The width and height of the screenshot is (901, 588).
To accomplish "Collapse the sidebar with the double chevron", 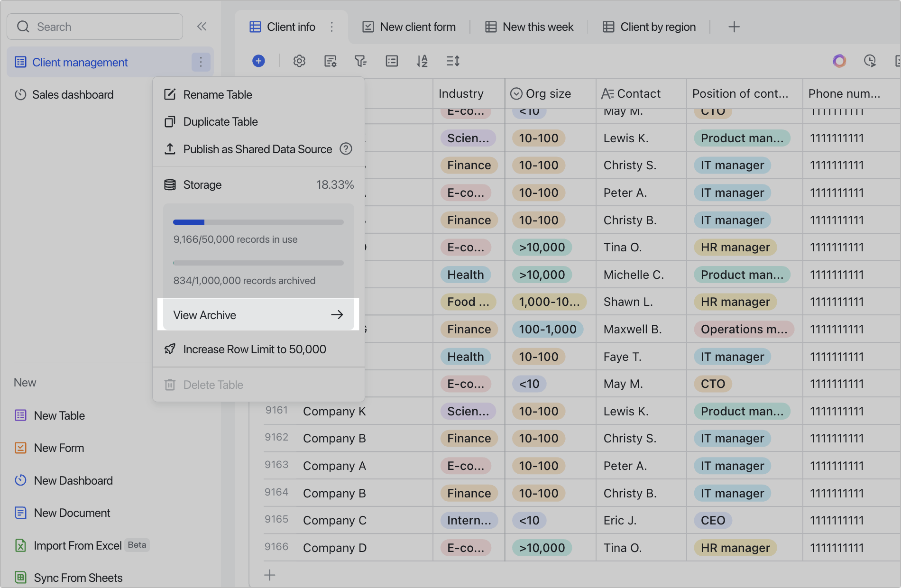I will tap(202, 27).
